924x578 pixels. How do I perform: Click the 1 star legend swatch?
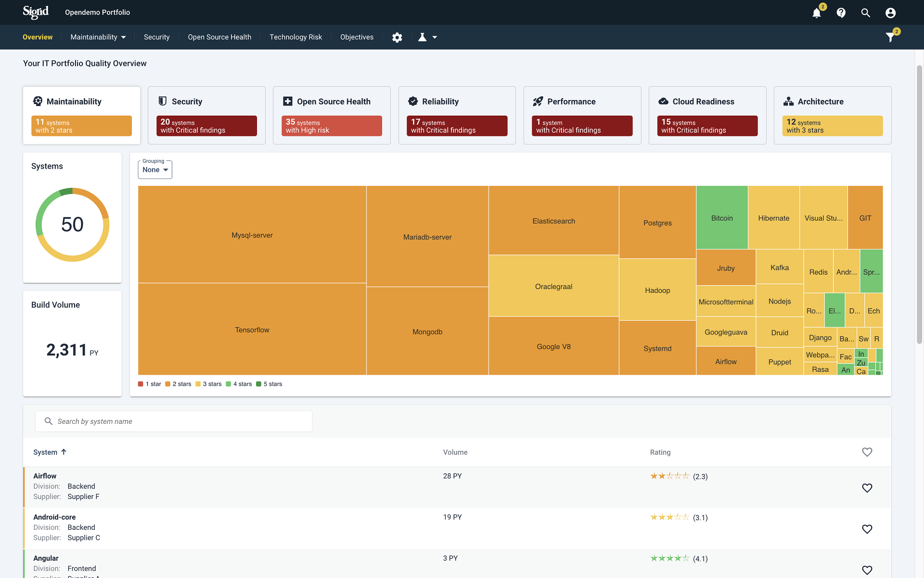(141, 384)
